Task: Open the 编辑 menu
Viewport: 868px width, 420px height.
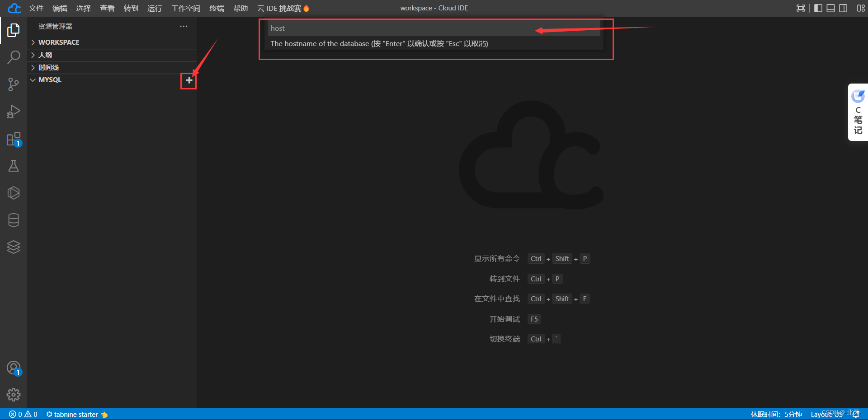Action: pos(60,8)
